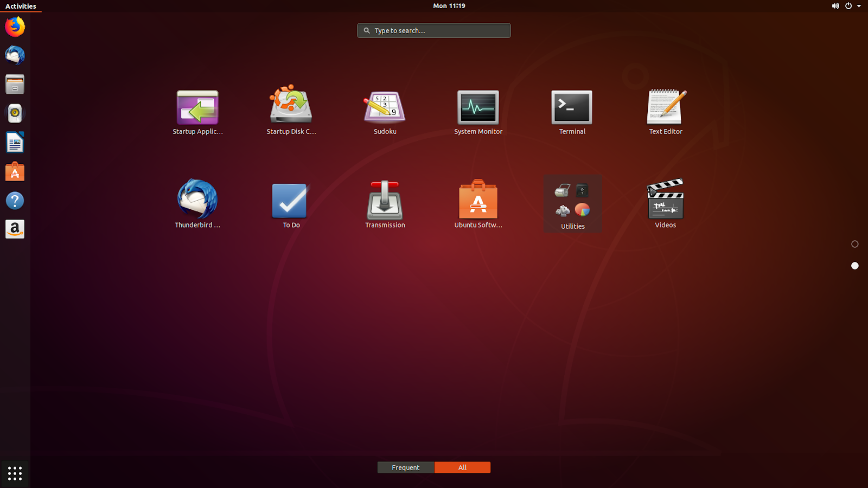The height and width of the screenshot is (488, 868).
Task: Launch Startup Applications app
Action: [197, 112]
